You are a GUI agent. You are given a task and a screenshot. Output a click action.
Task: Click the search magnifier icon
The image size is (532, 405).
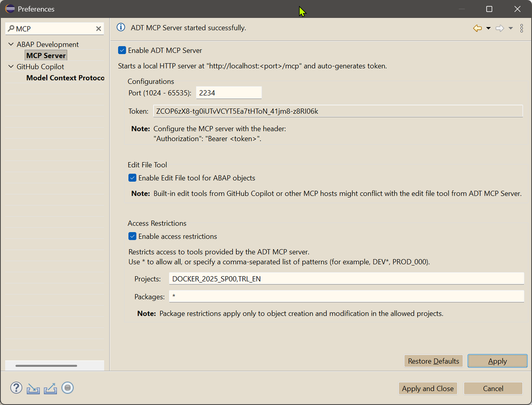pyautogui.click(x=11, y=29)
